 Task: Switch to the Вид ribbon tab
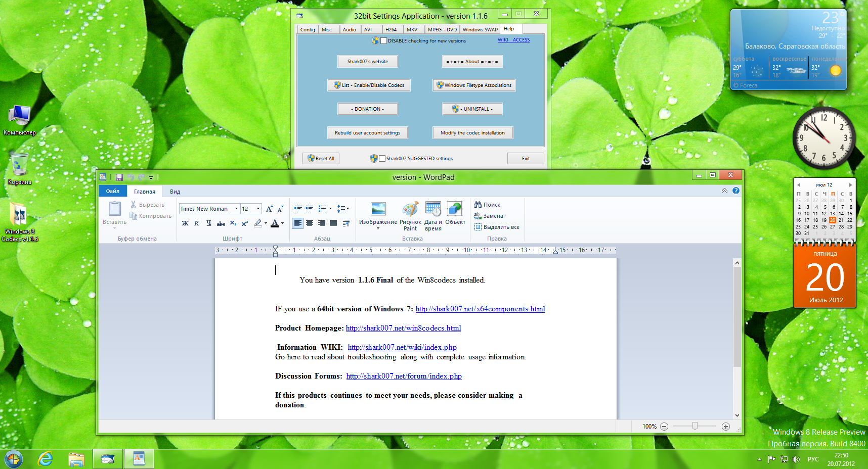click(x=175, y=192)
